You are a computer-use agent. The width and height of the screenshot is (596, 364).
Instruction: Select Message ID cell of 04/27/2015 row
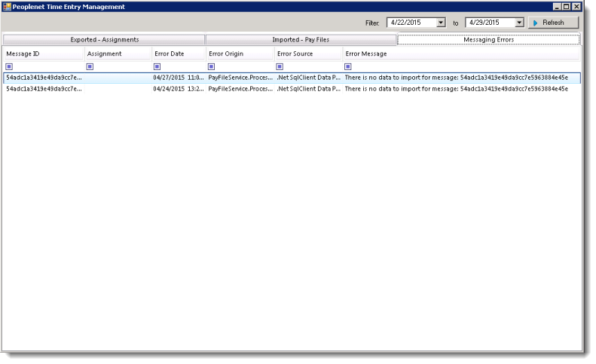tap(44, 78)
